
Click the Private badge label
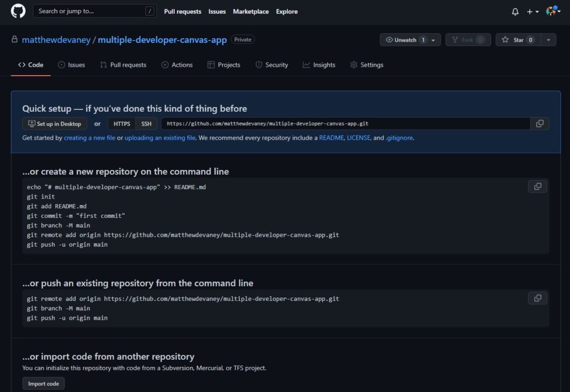[243, 39]
